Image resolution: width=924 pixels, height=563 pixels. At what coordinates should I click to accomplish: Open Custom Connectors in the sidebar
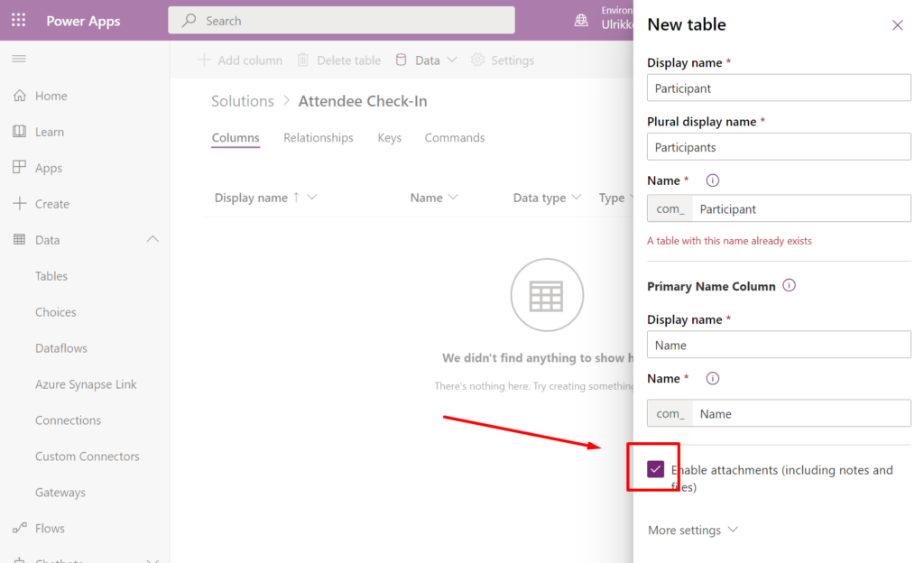click(x=88, y=456)
